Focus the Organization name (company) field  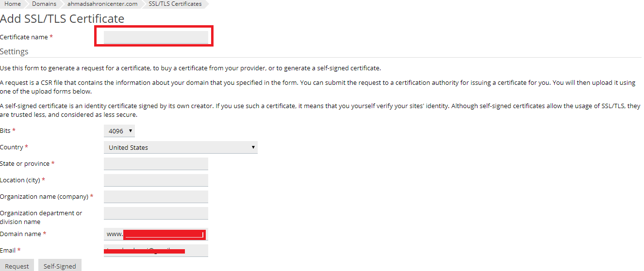[x=156, y=197]
